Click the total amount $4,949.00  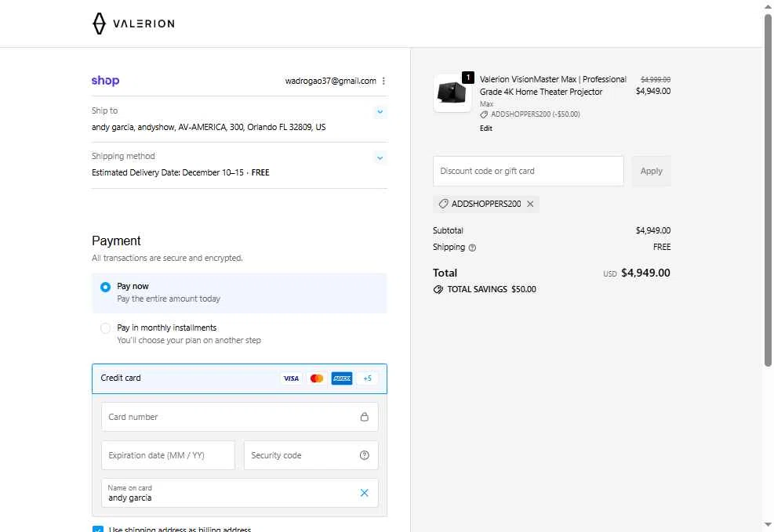(645, 273)
